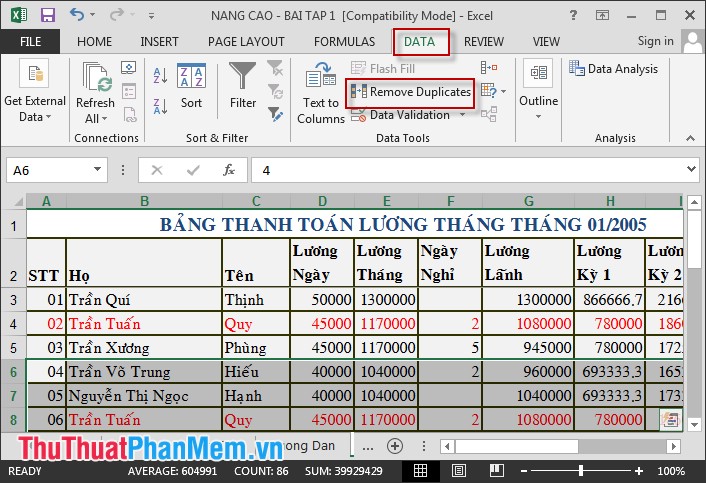Click the cell Nguyễn Thị Ngọc
Screen dimensions: 706x483
pyautogui.click(x=144, y=396)
